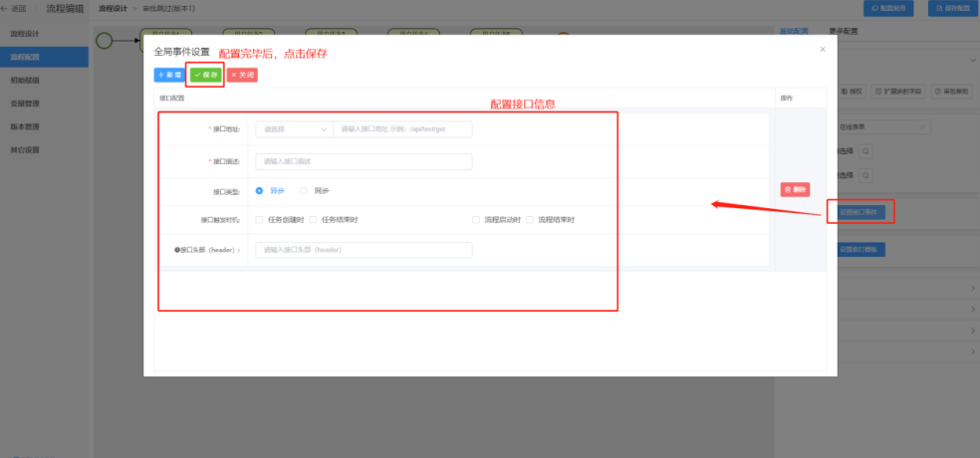Image resolution: width=980 pixels, height=458 pixels.
Task: Select the 异步 radio button
Action: pos(259,191)
